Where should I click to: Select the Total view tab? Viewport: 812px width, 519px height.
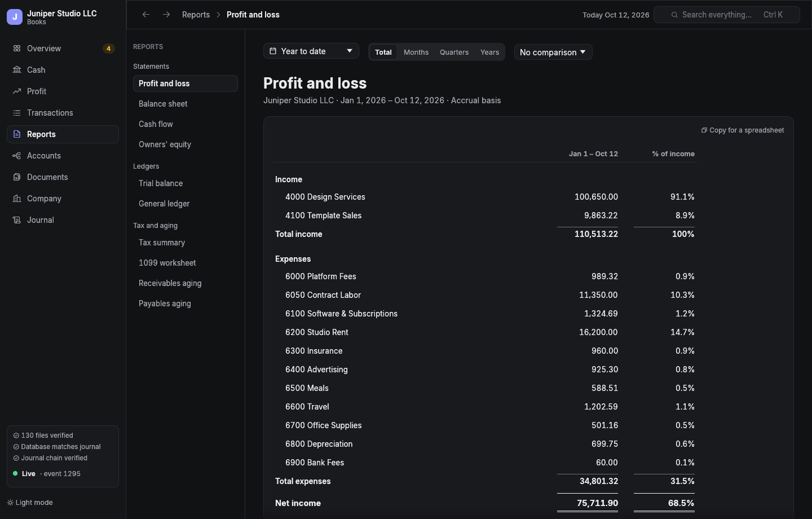click(383, 52)
